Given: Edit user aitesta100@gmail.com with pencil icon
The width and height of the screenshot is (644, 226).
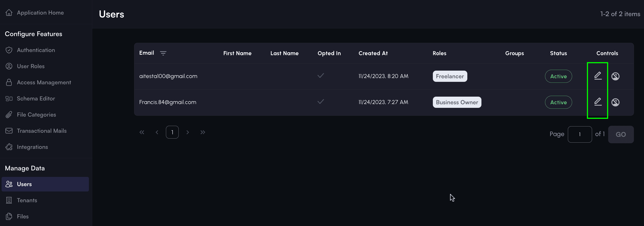Looking at the screenshot, I should (x=598, y=76).
